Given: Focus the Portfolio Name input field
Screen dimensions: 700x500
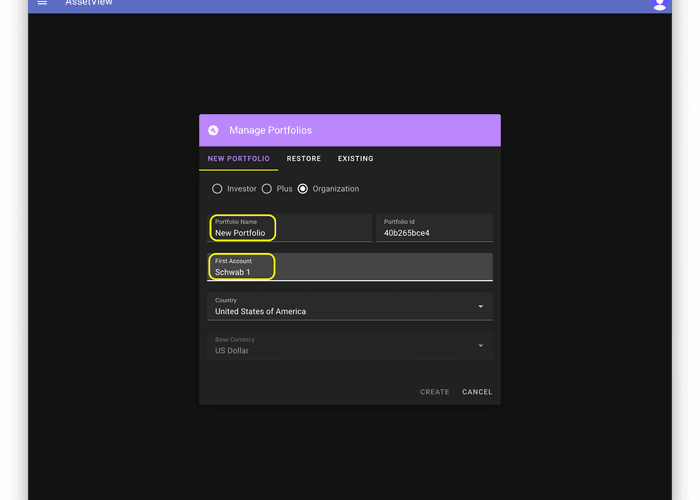Looking at the screenshot, I should click(x=290, y=233).
